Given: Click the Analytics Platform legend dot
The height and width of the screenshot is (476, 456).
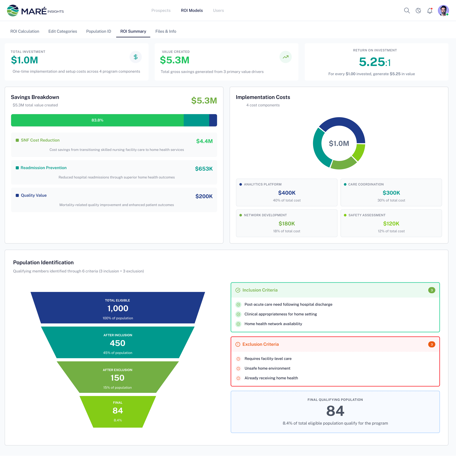Looking at the screenshot, I should (240, 185).
